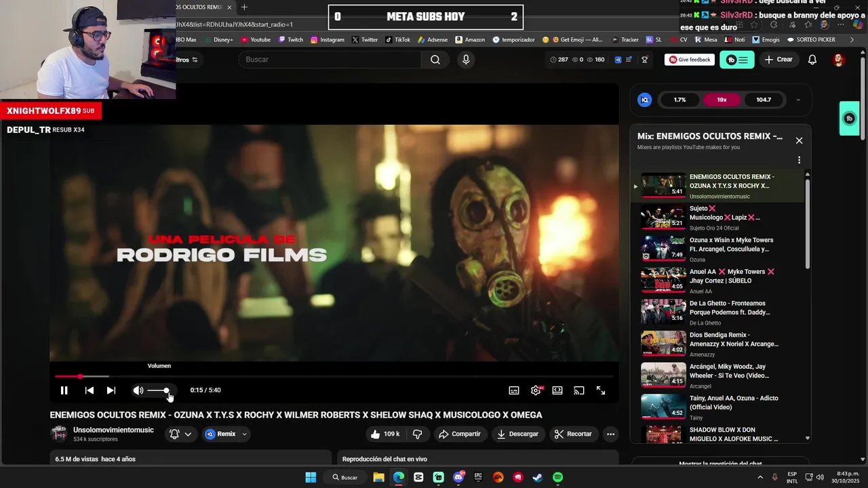Like the video with 109 k thumbs up
The height and width of the screenshot is (488, 868).
[x=384, y=434]
